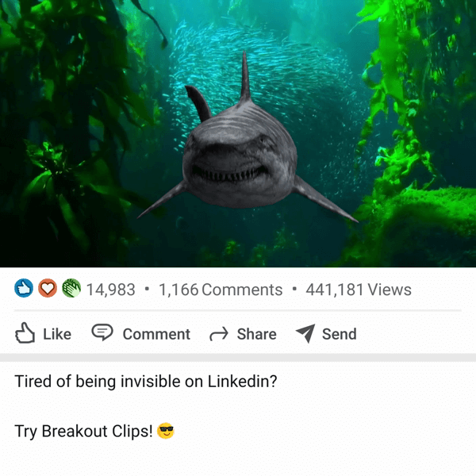Click the 'Tired of being invisible on Linkedin?' text

[146, 382]
